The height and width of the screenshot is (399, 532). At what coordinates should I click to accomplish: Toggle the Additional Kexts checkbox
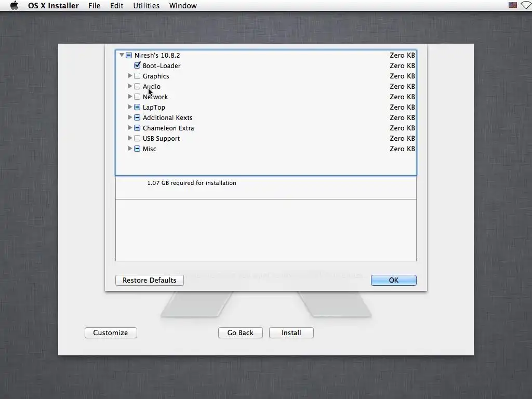point(137,117)
